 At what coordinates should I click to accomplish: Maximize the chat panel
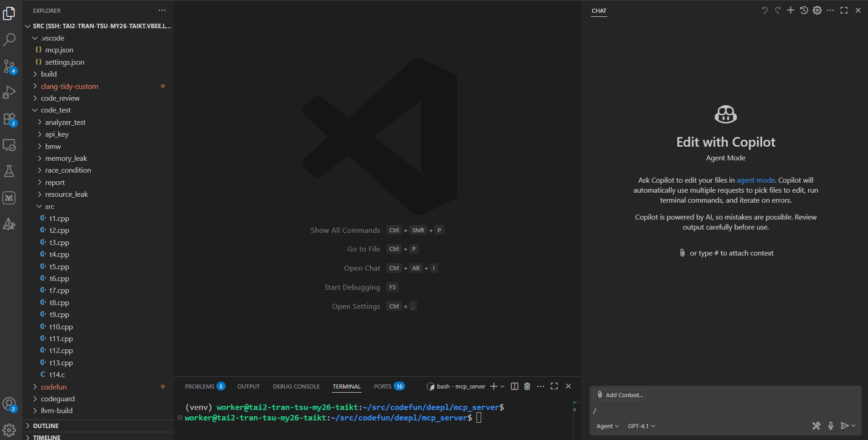coord(844,10)
